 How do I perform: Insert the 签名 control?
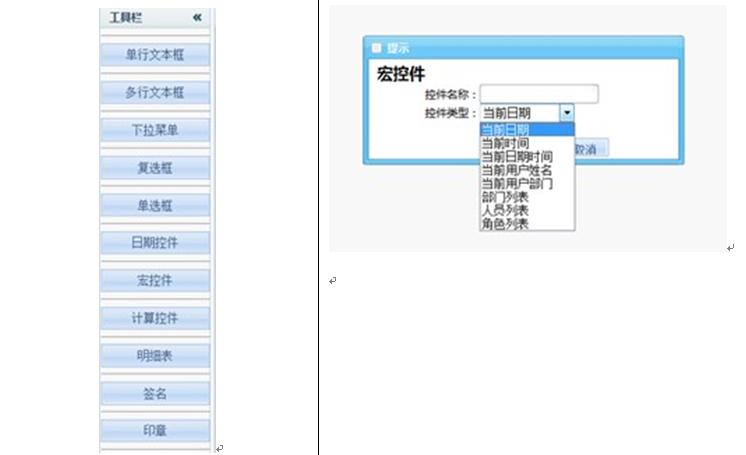155,393
